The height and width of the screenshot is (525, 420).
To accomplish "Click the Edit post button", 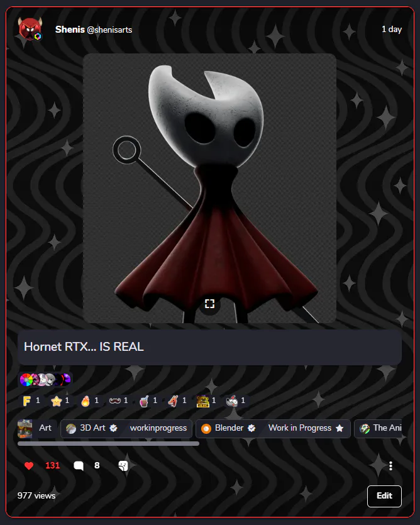I will (x=384, y=496).
